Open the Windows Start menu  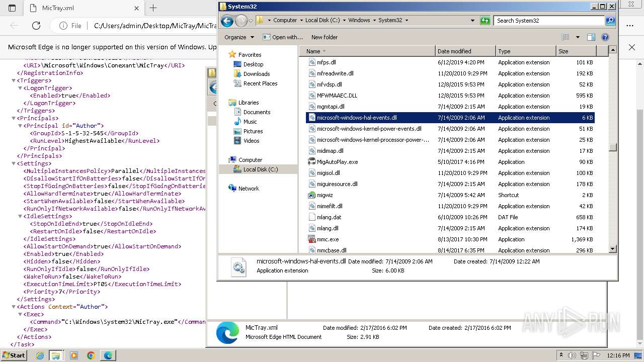tap(14, 355)
